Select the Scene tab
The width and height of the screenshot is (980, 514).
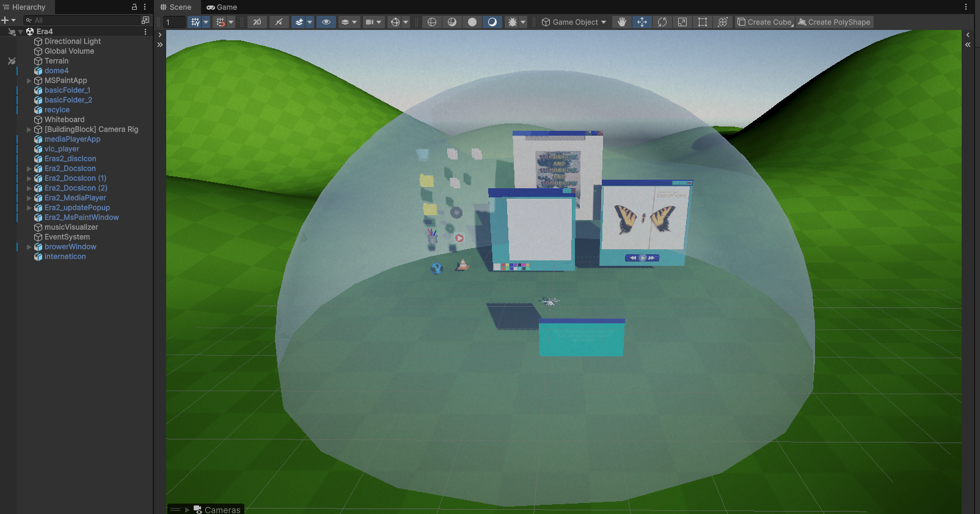[x=176, y=7]
